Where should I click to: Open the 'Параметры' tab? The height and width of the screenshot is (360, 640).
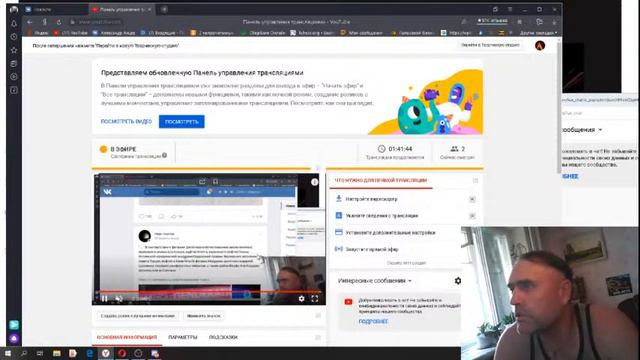(183, 338)
